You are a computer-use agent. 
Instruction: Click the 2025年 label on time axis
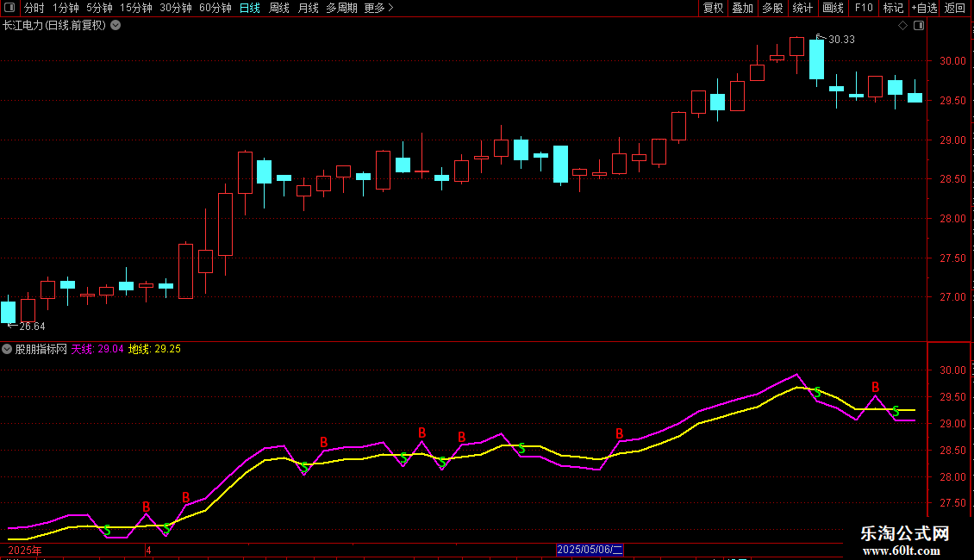pyautogui.click(x=25, y=550)
